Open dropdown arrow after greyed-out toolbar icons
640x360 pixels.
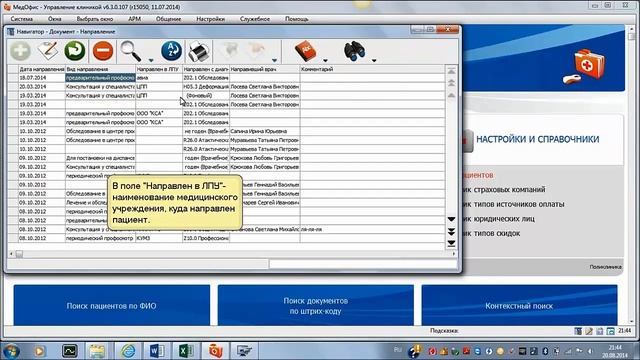274,60
